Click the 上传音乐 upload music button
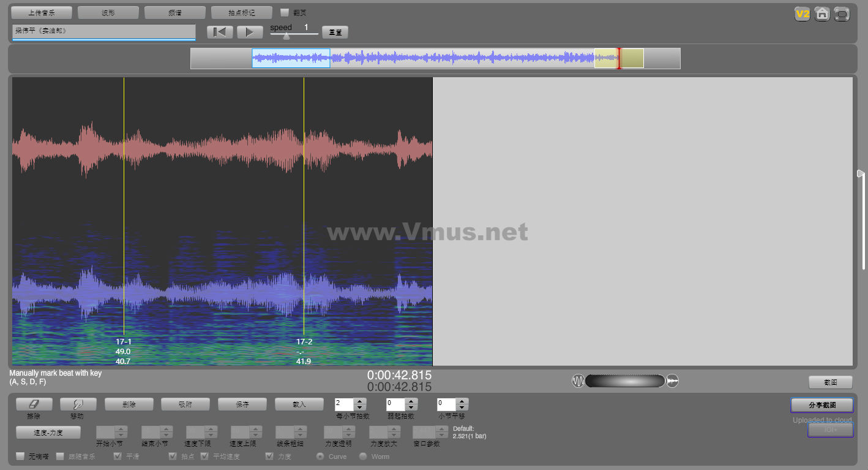The height and width of the screenshot is (470, 868). tap(41, 12)
